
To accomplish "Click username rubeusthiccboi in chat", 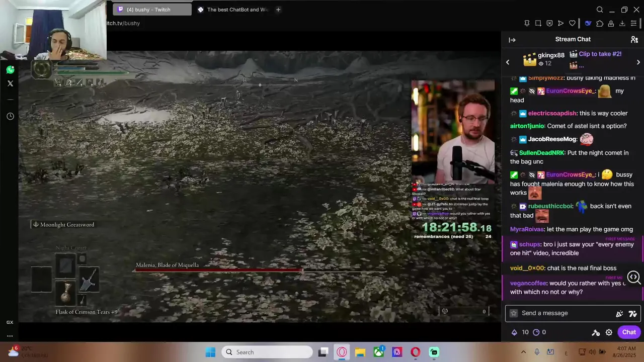I will pos(550,206).
